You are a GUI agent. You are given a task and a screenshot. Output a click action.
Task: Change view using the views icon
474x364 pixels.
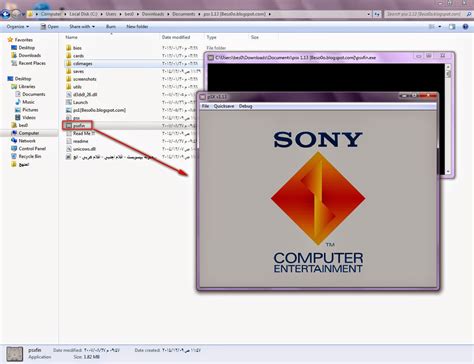[432, 27]
